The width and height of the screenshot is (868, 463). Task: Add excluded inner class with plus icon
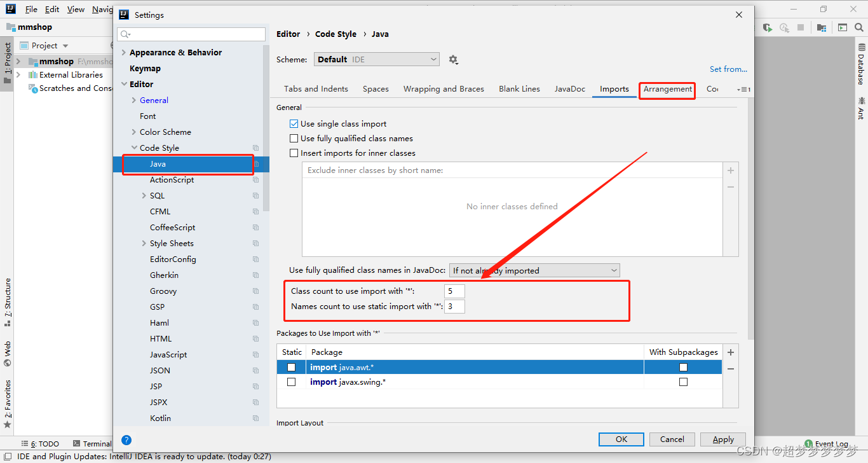(731, 170)
